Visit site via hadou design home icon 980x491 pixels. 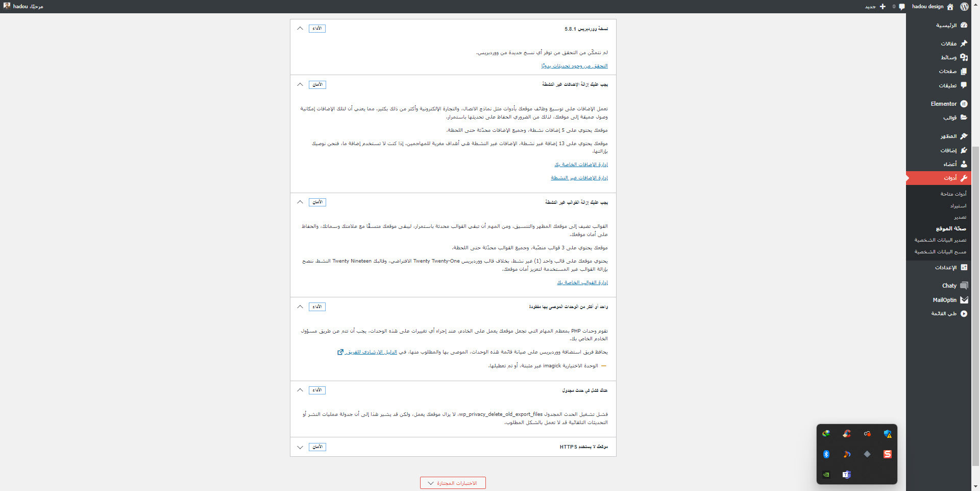pos(950,7)
